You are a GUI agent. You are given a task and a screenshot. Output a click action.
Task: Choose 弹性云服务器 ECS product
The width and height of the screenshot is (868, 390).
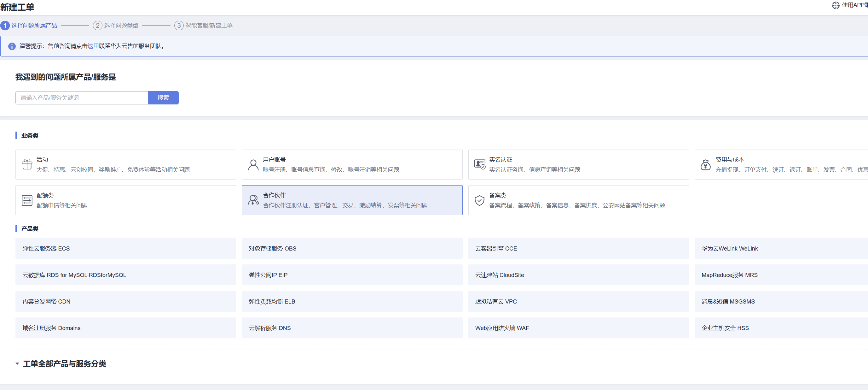click(125, 248)
